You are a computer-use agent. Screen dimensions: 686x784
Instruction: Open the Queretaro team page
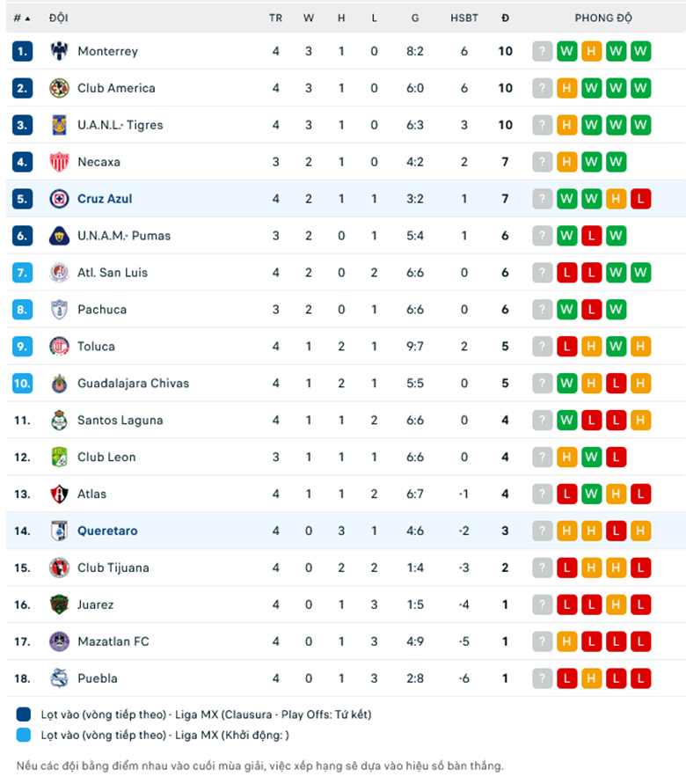coord(107,531)
